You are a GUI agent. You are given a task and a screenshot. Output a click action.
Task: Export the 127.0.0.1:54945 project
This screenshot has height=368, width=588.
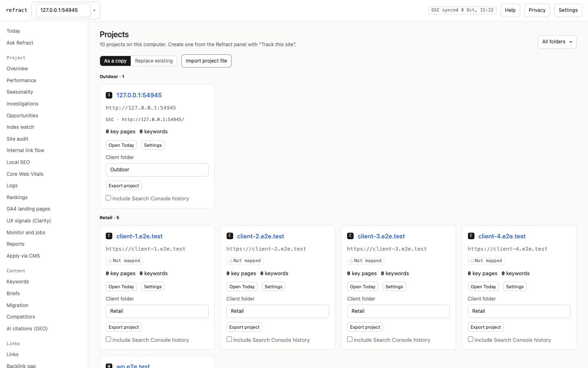(124, 186)
